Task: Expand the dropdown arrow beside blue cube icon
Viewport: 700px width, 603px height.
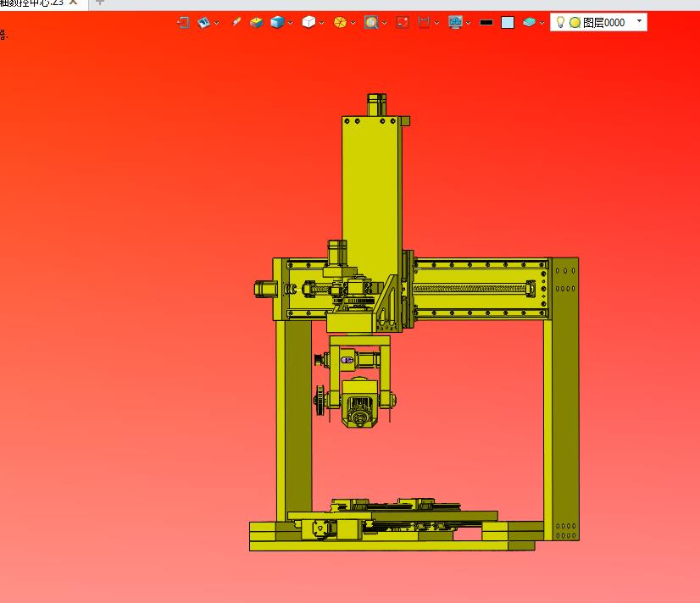Action: 291,24
